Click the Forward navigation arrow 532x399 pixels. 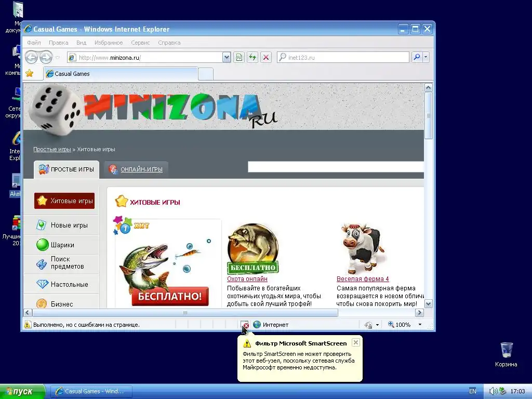point(46,57)
